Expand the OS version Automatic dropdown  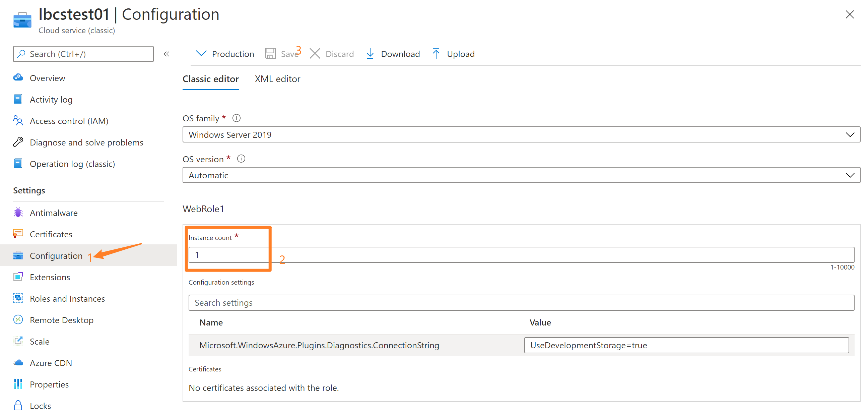[521, 175]
